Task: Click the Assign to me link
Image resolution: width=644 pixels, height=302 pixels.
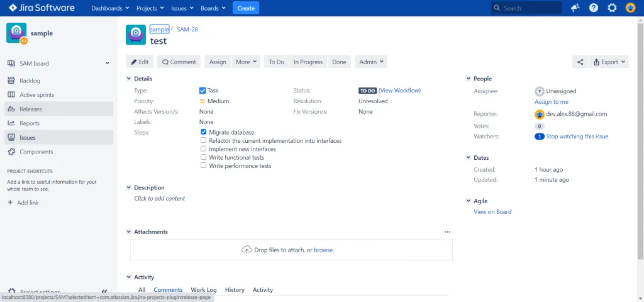Action: coord(551,102)
